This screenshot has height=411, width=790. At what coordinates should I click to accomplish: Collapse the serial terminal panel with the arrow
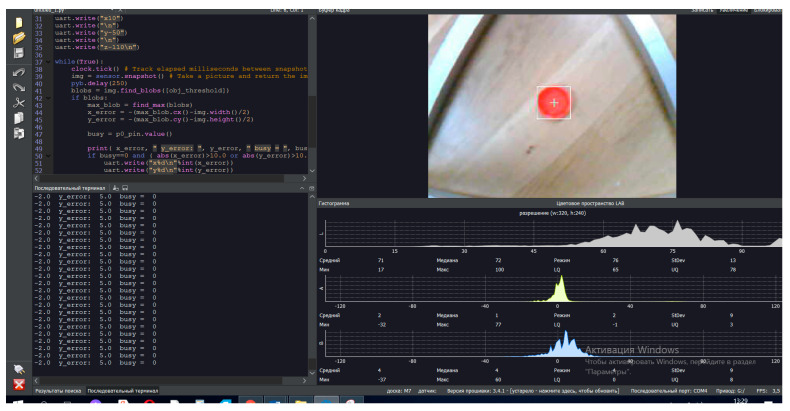pos(302,188)
